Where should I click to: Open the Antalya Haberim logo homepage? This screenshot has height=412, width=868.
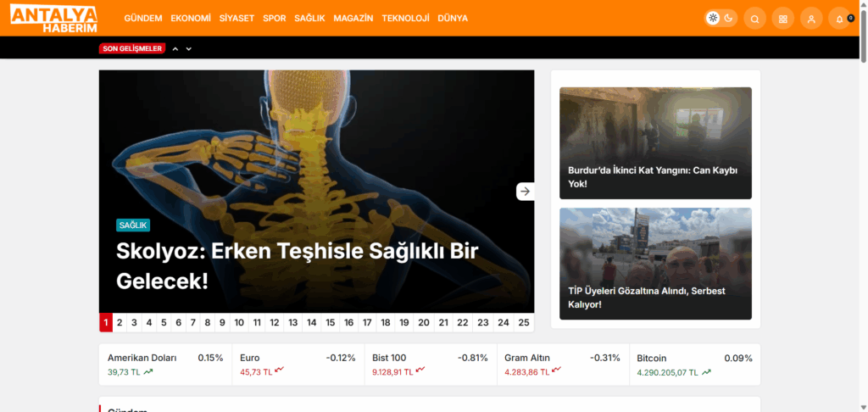click(x=53, y=19)
